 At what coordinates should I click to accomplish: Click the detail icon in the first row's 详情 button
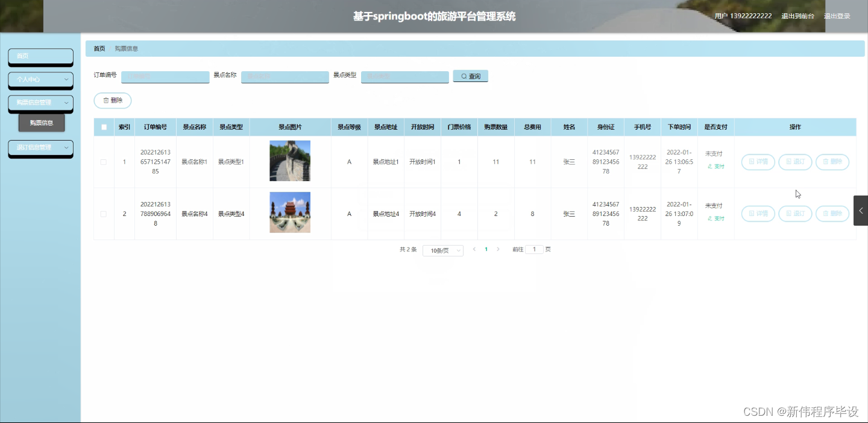pyautogui.click(x=752, y=162)
